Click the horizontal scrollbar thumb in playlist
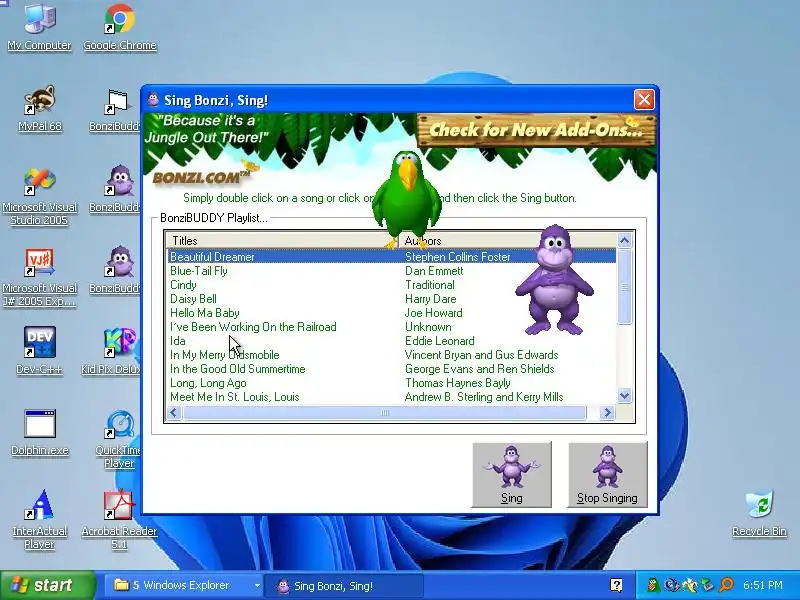This screenshot has width=800, height=600. pyautogui.click(x=385, y=412)
